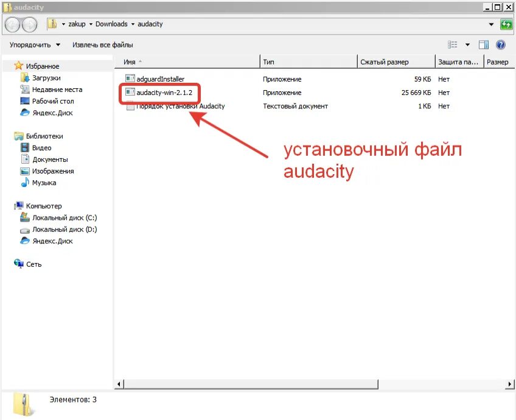Click the Яндекс.Диск icon under Избранное
Image resolution: width=516 pixels, height=420 pixels.
(25, 113)
